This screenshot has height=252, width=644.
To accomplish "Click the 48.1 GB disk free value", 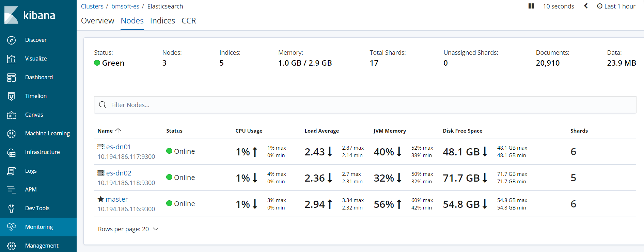I will coord(461,152).
